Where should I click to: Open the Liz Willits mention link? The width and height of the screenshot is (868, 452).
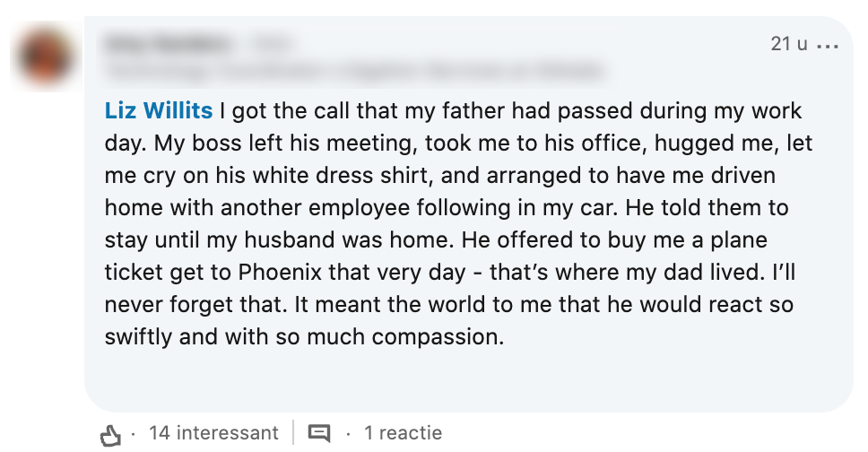[159, 111]
